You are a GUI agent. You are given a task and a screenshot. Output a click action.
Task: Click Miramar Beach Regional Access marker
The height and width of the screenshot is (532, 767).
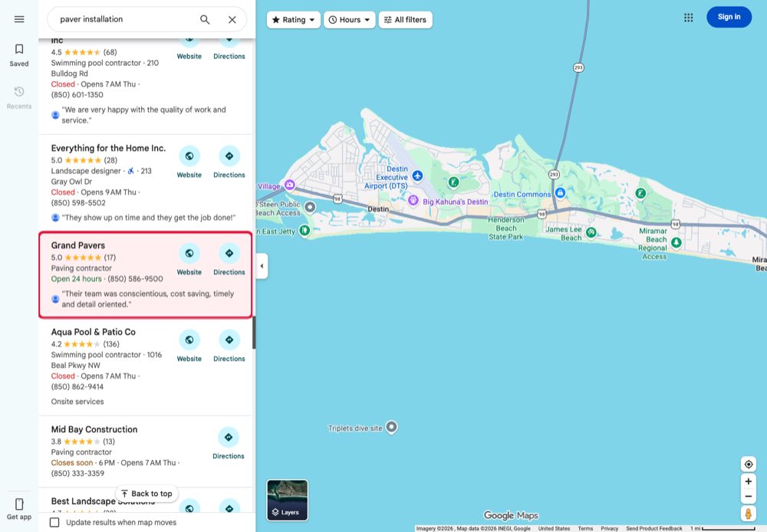[x=676, y=242]
